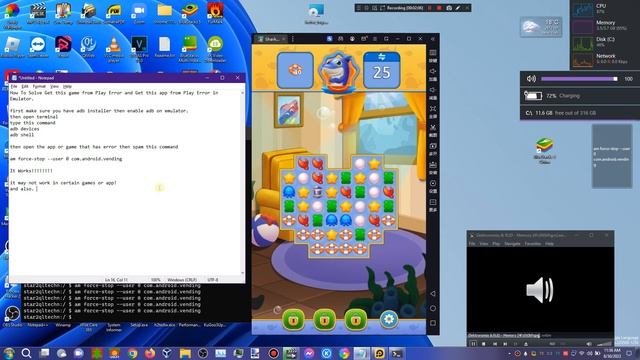Click the weather widget on desktop
This screenshot has height=360, width=640.
541,27
